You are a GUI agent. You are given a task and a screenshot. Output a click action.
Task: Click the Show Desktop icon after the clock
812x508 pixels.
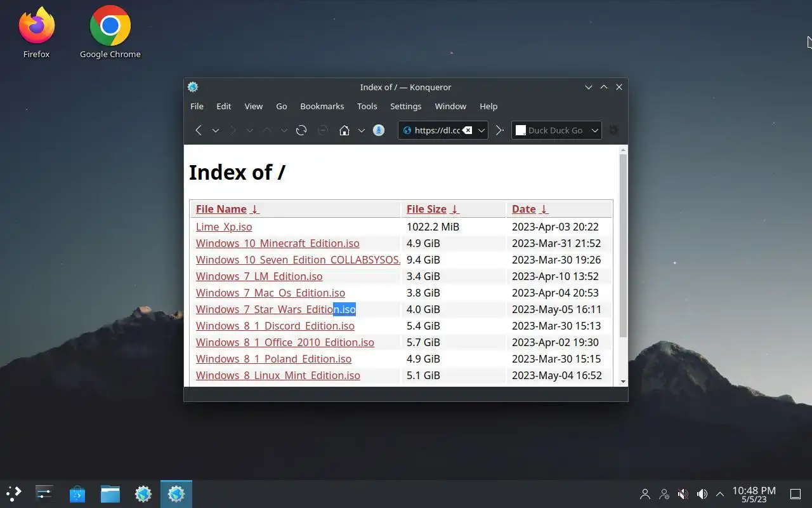pos(796,493)
